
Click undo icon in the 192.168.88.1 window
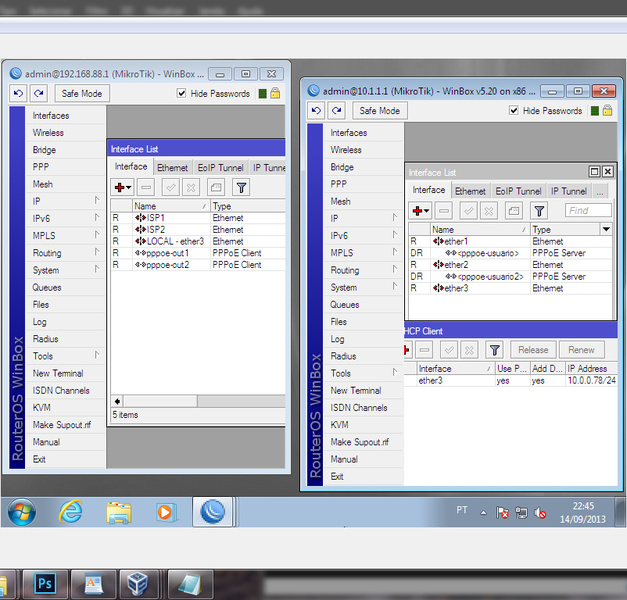click(x=18, y=93)
